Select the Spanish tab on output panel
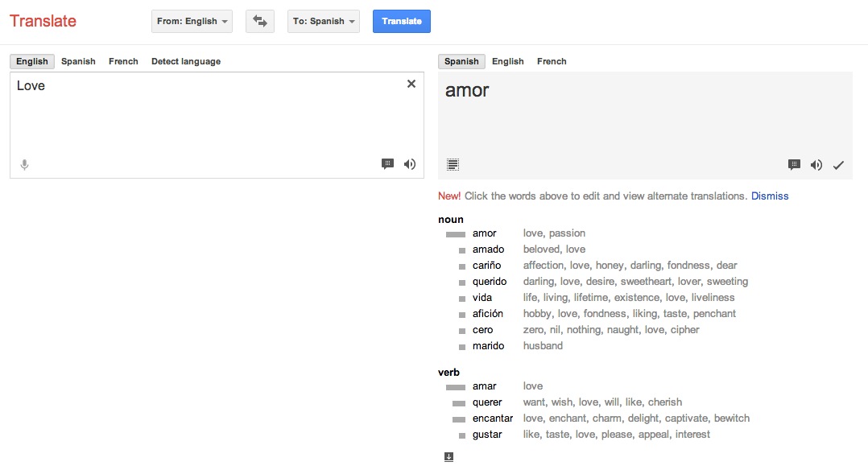 coord(461,60)
